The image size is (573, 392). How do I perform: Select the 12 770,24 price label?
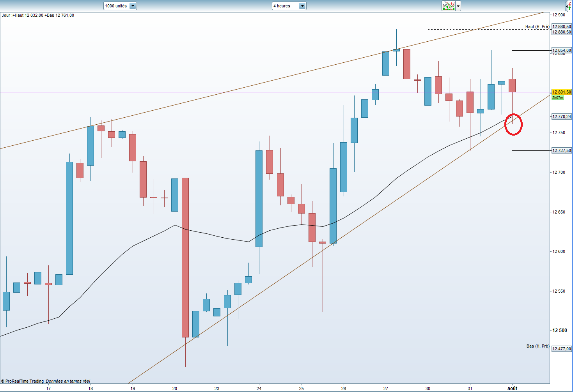tap(562, 117)
